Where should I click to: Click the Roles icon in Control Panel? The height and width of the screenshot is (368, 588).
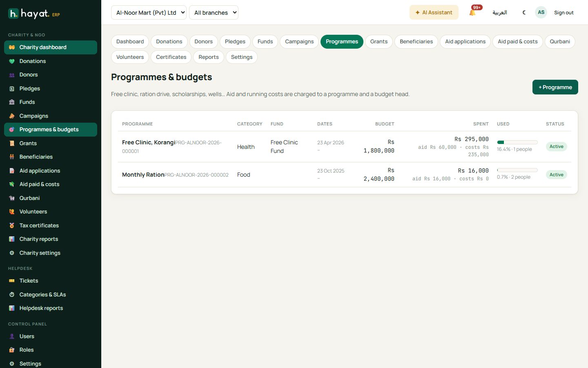click(12, 350)
